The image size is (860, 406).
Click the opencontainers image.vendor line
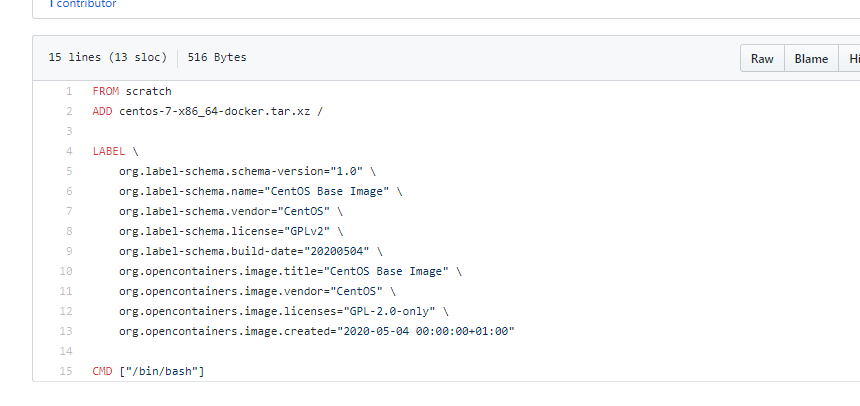coord(257,291)
